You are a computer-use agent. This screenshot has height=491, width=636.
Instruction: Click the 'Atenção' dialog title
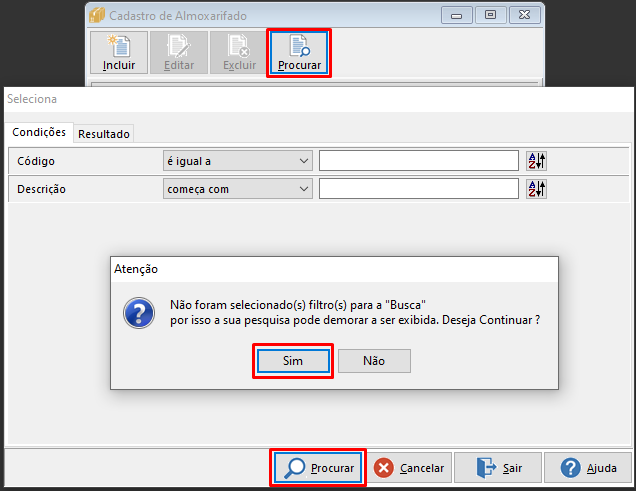[136, 269]
